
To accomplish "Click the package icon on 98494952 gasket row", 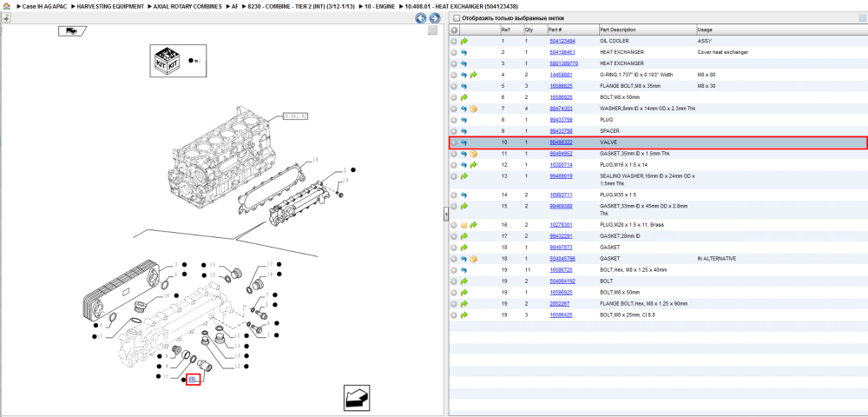I will pos(473,154).
